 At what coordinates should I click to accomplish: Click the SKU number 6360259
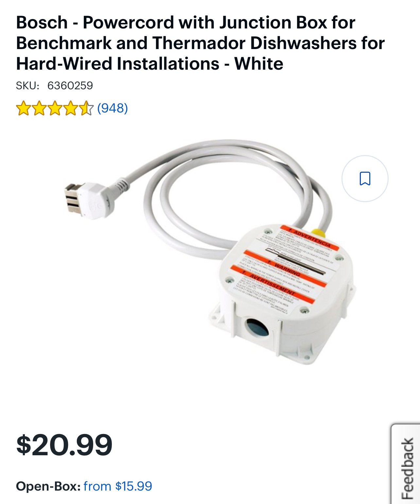pyautogui.click(x=70, y=86)
